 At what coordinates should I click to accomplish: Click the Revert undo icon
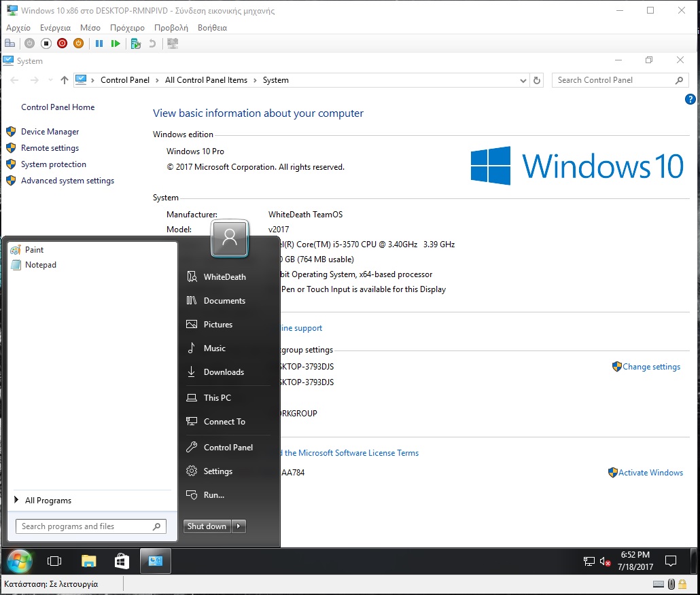(152, 43)
